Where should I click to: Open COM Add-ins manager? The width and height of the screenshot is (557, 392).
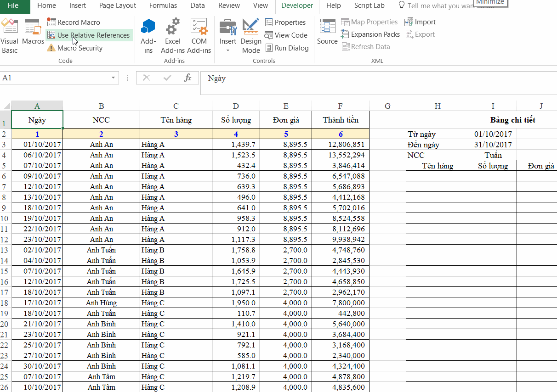pos(199,36)
